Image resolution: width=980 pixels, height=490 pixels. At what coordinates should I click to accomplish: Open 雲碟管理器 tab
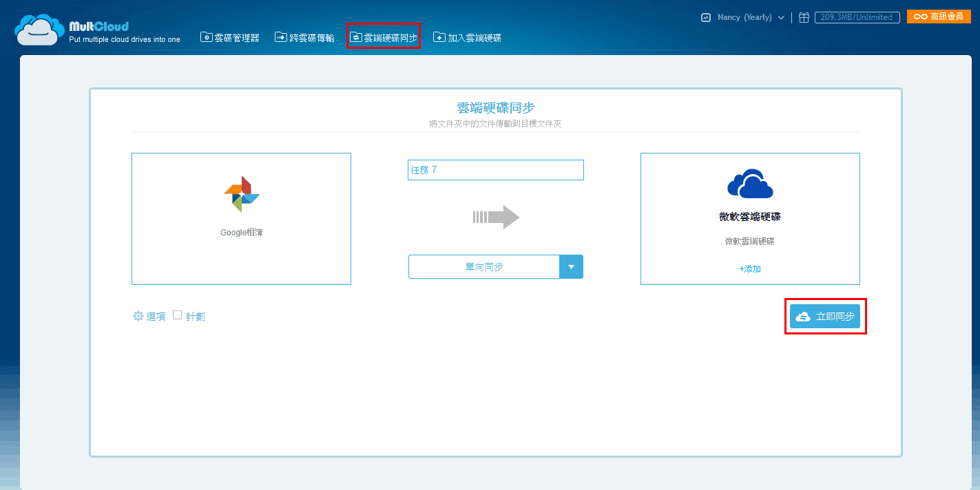(230, 38)
